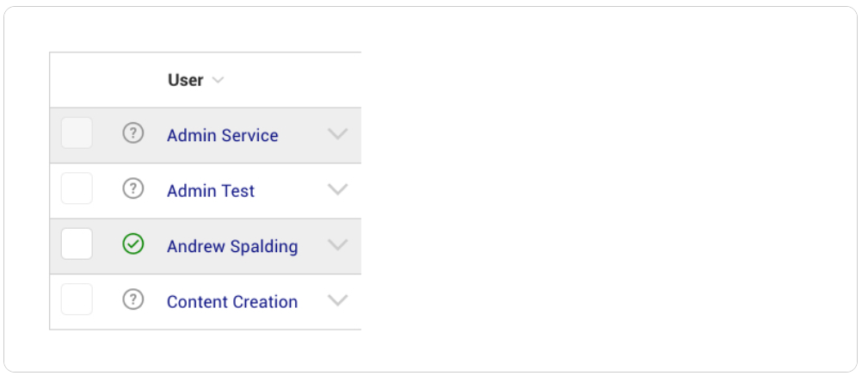Screen dimensions: 868x382
Task: Open the Admin Test user link
Action: pyautogui.click(x=211, y=190)
